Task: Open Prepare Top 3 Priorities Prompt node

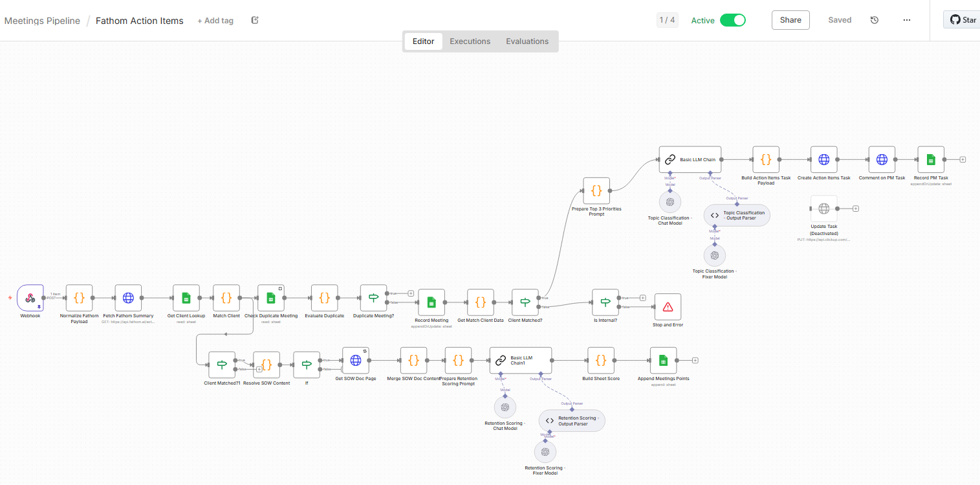Action: click(596, 191)
